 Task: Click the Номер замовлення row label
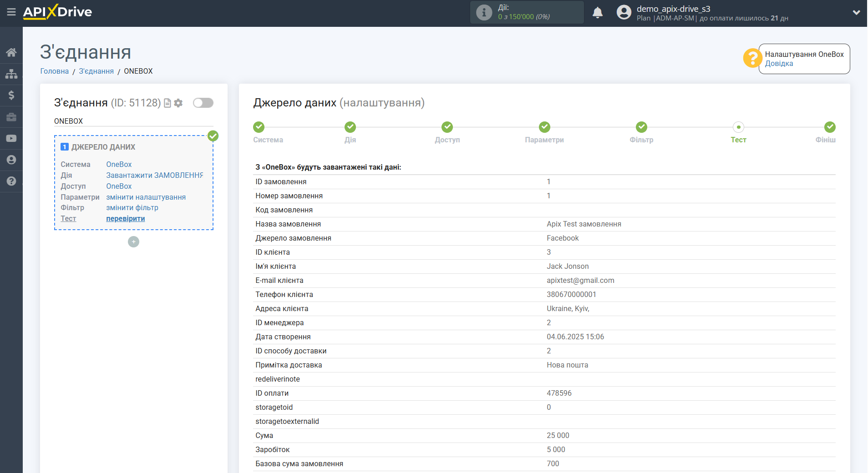pyautogui.click(x=289, y=196)
